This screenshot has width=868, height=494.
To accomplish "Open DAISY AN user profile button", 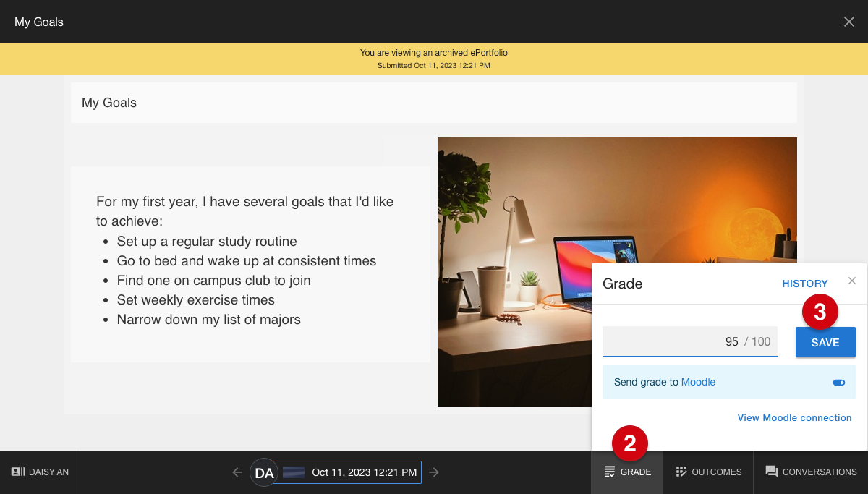I will [40, 472].
